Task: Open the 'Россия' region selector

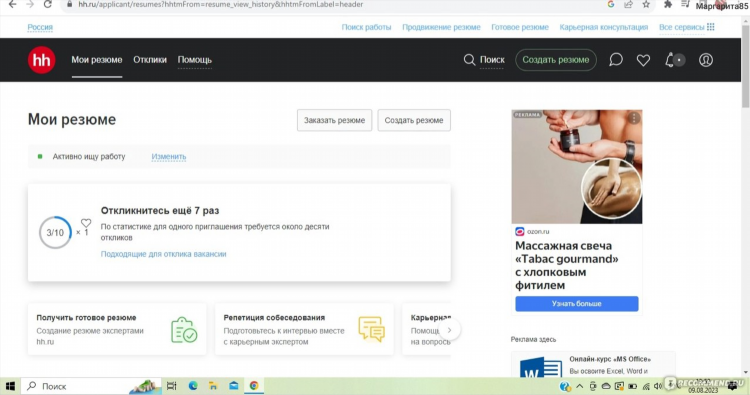Action: click(40, 27)
